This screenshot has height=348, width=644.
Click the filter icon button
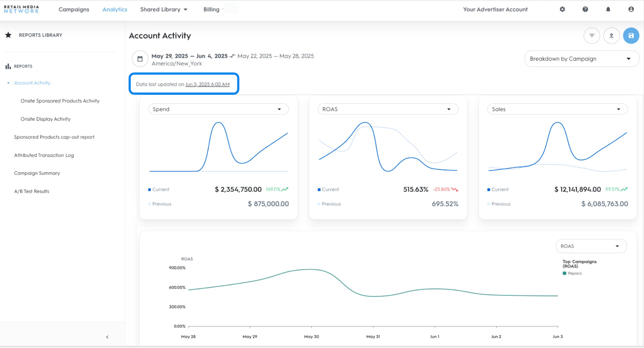click(592, 36)
